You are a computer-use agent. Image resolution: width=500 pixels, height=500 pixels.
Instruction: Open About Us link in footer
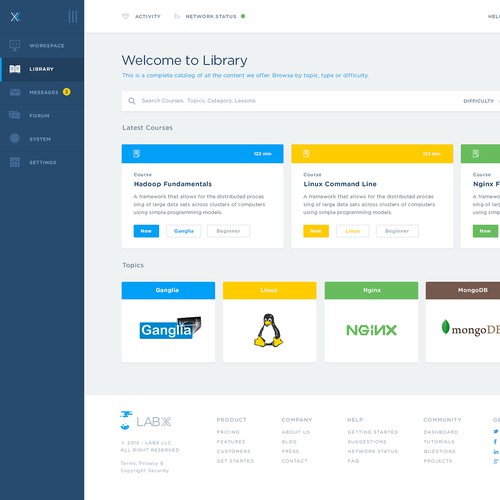[x=296, y=432]
